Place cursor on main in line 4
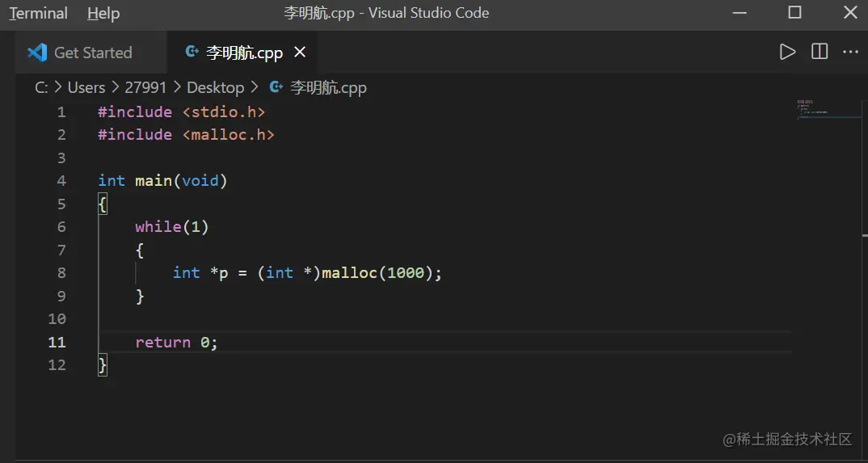Screen dimensions: 868x463 (x=154, y=181)
